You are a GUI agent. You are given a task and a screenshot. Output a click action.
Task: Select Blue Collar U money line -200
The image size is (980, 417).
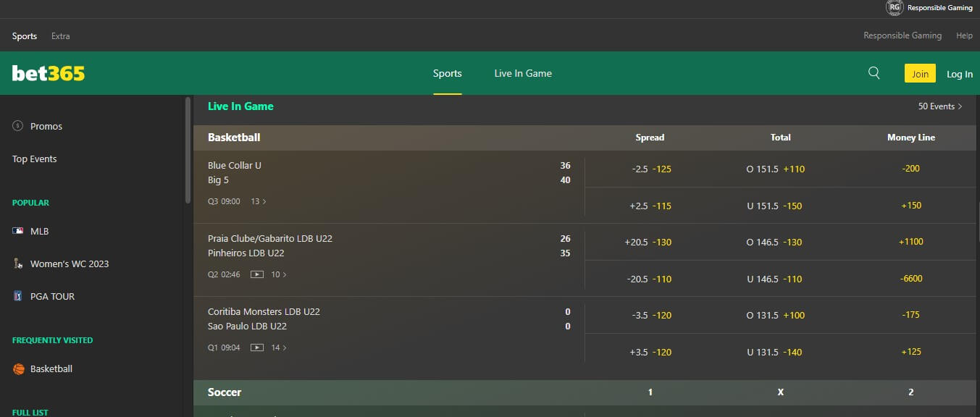coord(911,169)
